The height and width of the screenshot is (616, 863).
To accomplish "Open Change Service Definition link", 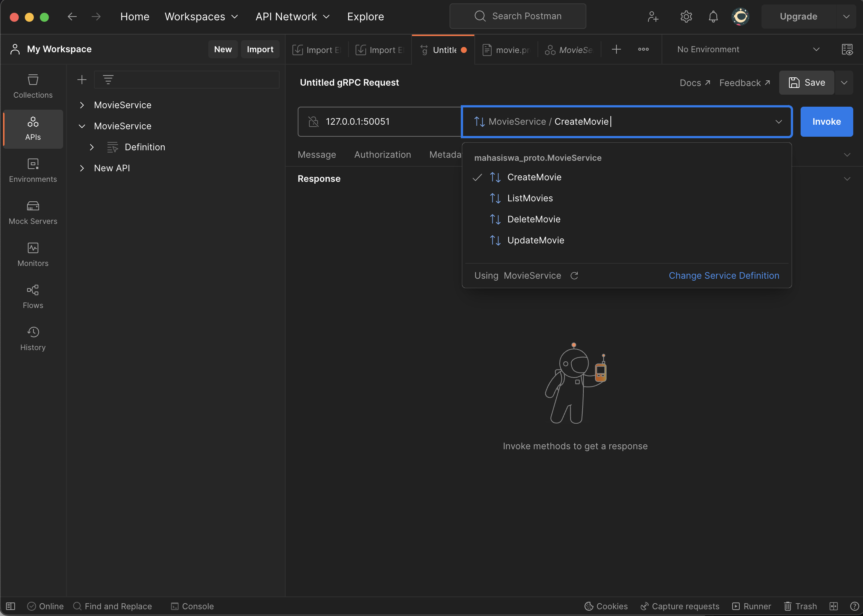I will pos(723,275).
